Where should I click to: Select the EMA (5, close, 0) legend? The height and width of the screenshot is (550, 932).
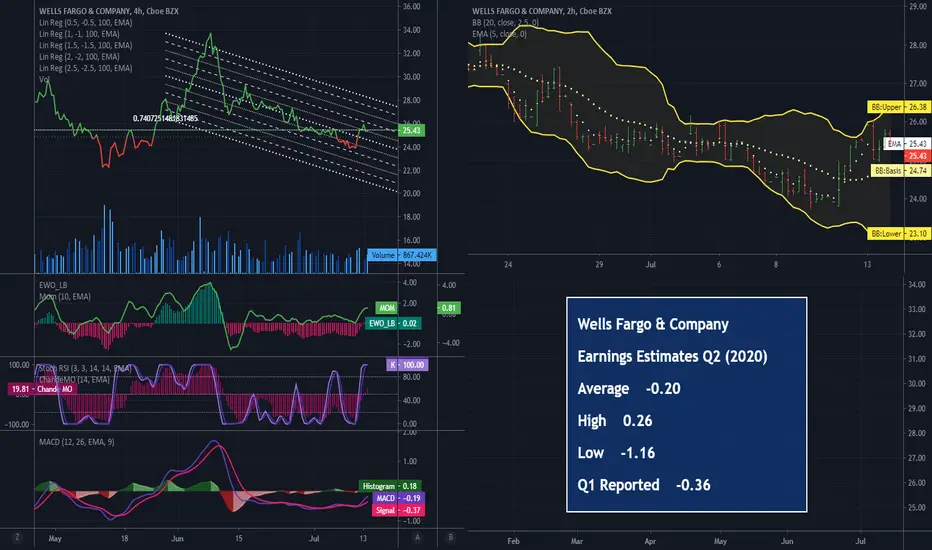tap(499, 34)
